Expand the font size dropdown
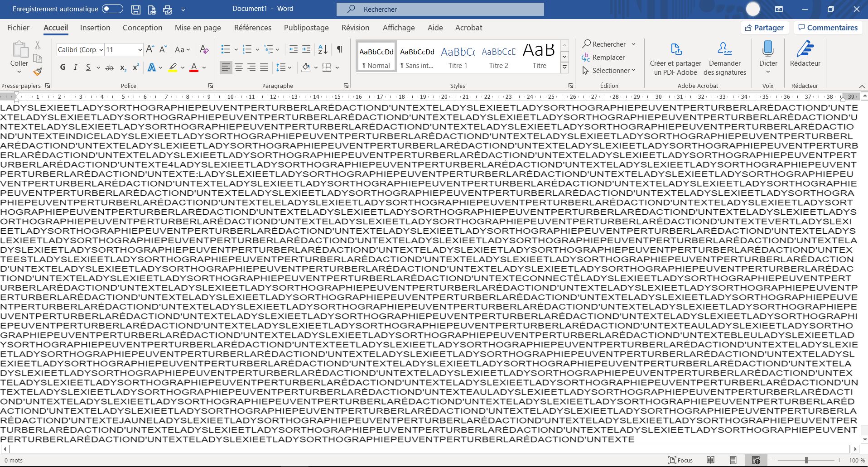This screenshot has width=868, height=467. click(140, 50)
